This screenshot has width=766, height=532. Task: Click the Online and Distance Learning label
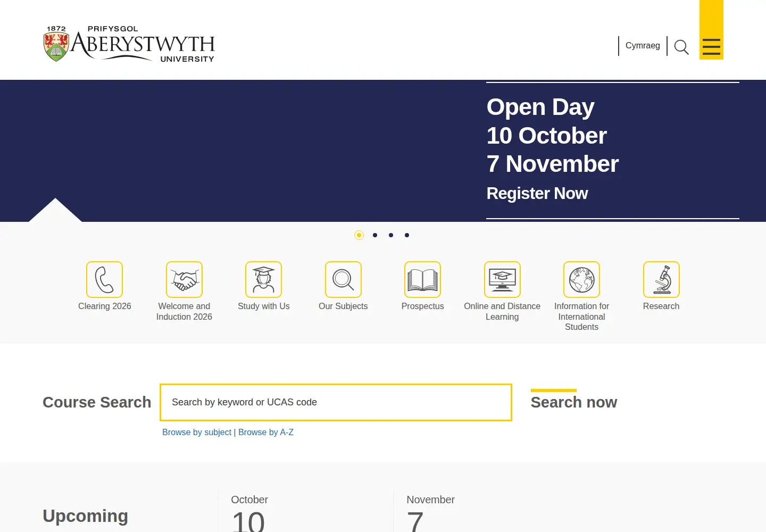coord(502,312)
